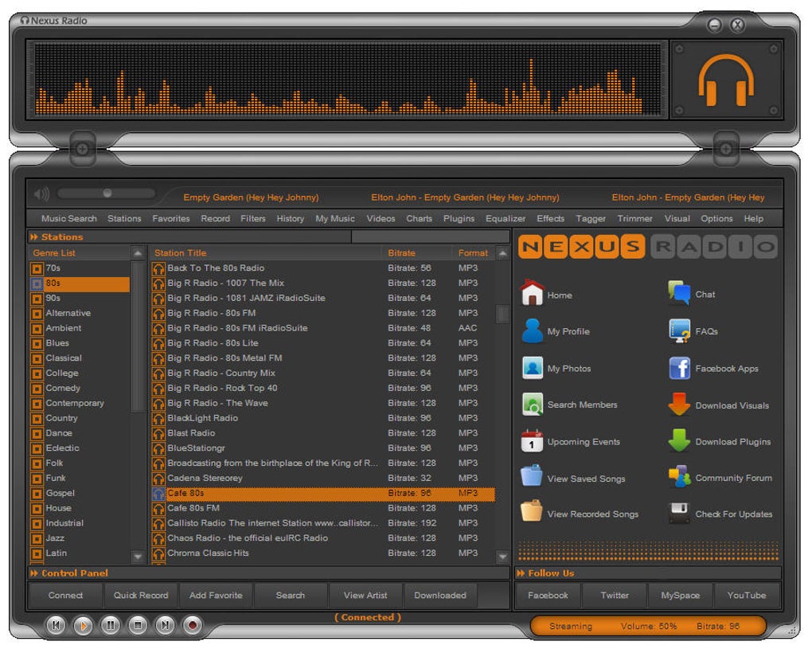The width and height of the screenshot is (812, 653).
Task: Open the Equalizer menu
Action: 506,218
